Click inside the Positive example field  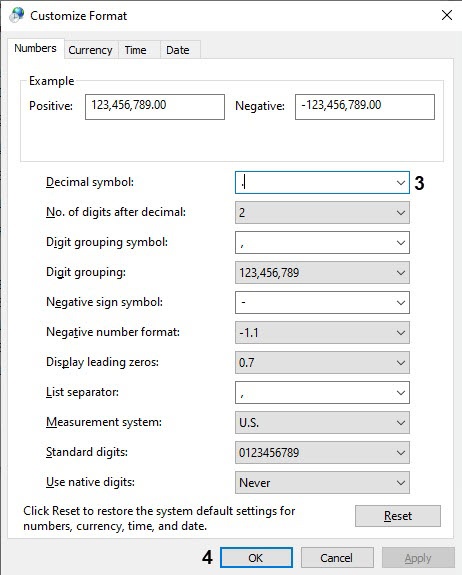pyautogui.click(x=155, y=107)
